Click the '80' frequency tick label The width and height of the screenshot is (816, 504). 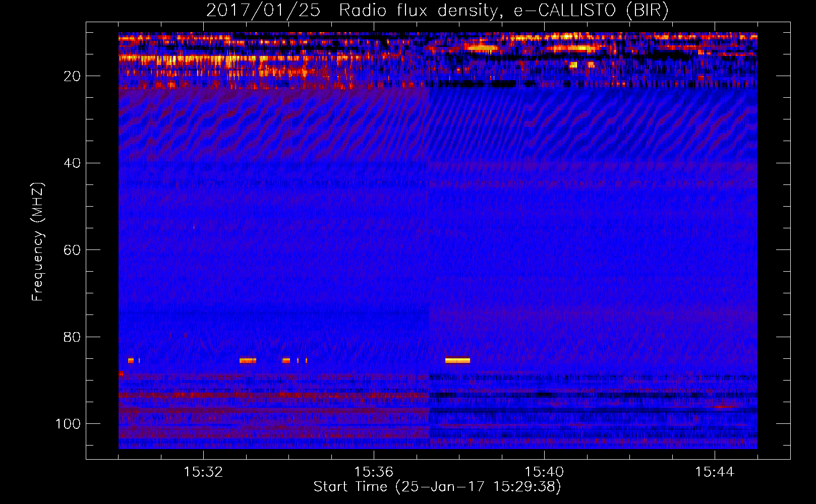point(72,337)
